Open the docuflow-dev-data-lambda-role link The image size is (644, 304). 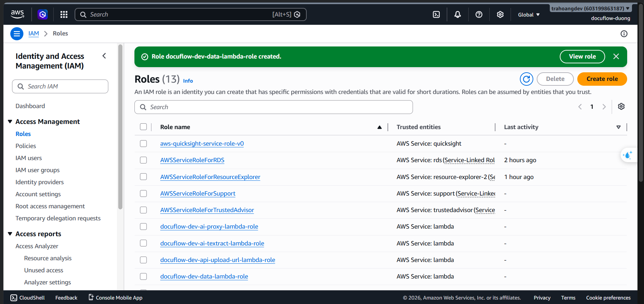click(204, 276)
